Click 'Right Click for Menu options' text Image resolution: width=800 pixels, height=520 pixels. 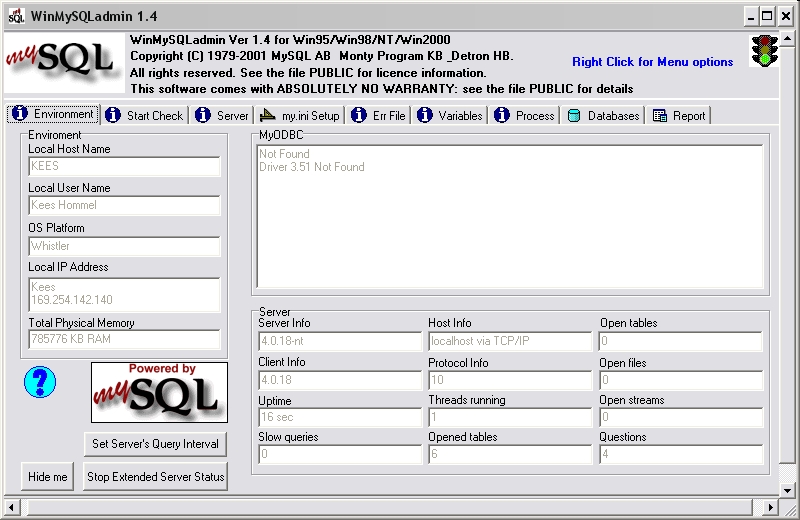tap(653, 62)
